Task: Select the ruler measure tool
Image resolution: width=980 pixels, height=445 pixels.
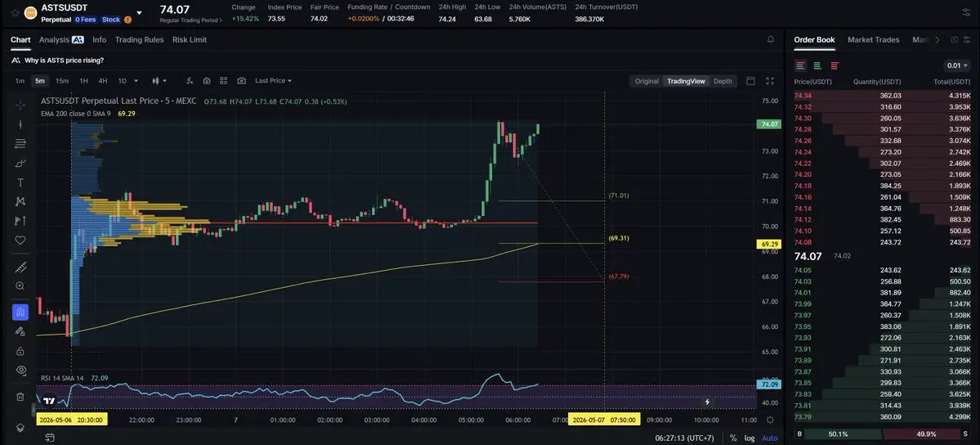Action: [20, 267]
